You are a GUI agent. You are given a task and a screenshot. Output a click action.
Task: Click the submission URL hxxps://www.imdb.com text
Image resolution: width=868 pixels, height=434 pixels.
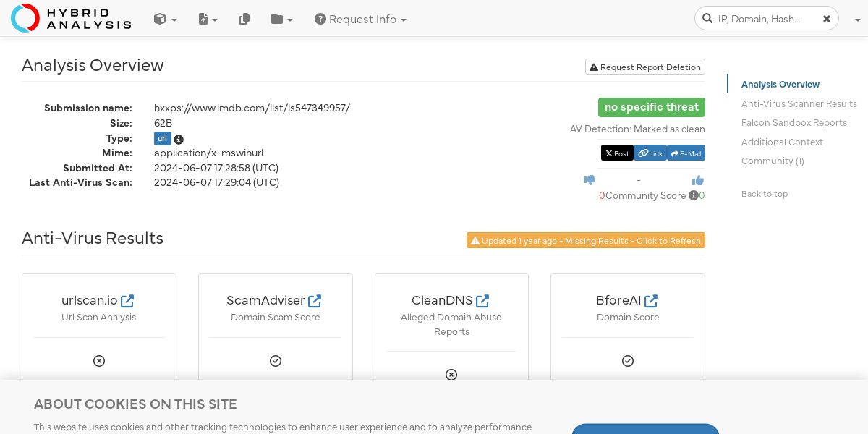click(252, 108)
